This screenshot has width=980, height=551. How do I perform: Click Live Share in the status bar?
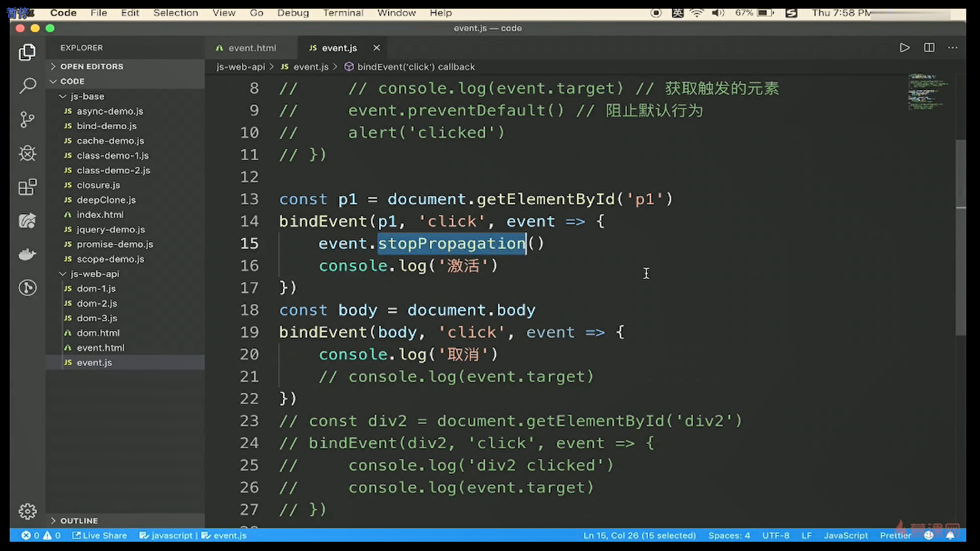click(100, 535)
